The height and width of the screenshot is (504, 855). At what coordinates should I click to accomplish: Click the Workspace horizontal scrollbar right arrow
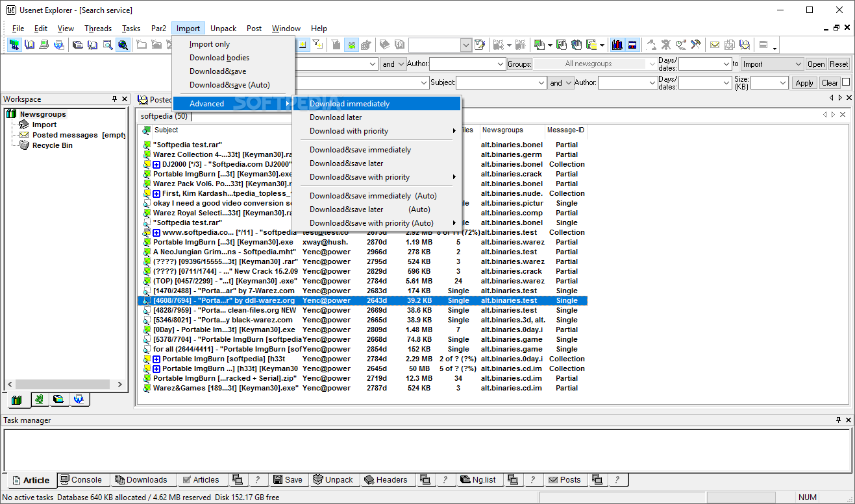120,385
